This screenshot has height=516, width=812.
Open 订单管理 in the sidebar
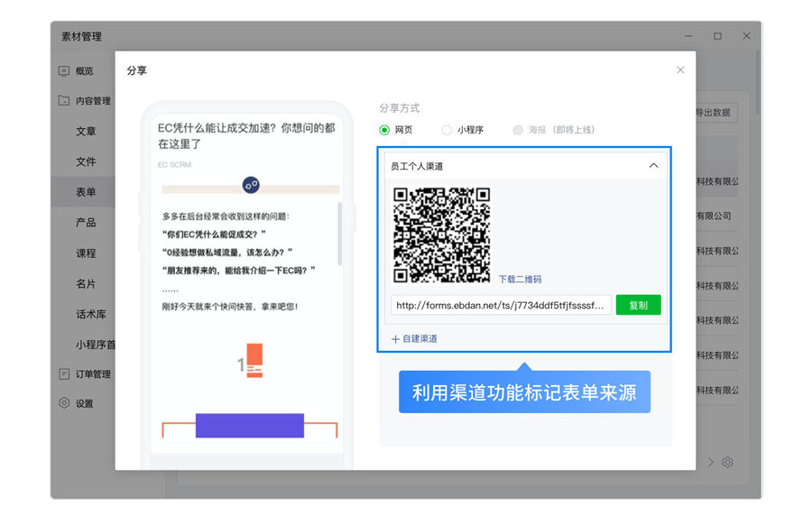(93, 373)
